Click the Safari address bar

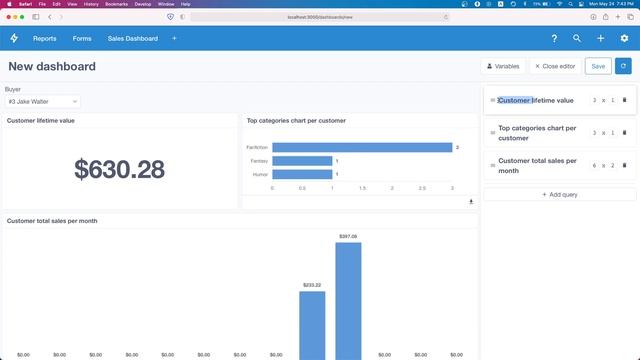(x=320, y=17)
